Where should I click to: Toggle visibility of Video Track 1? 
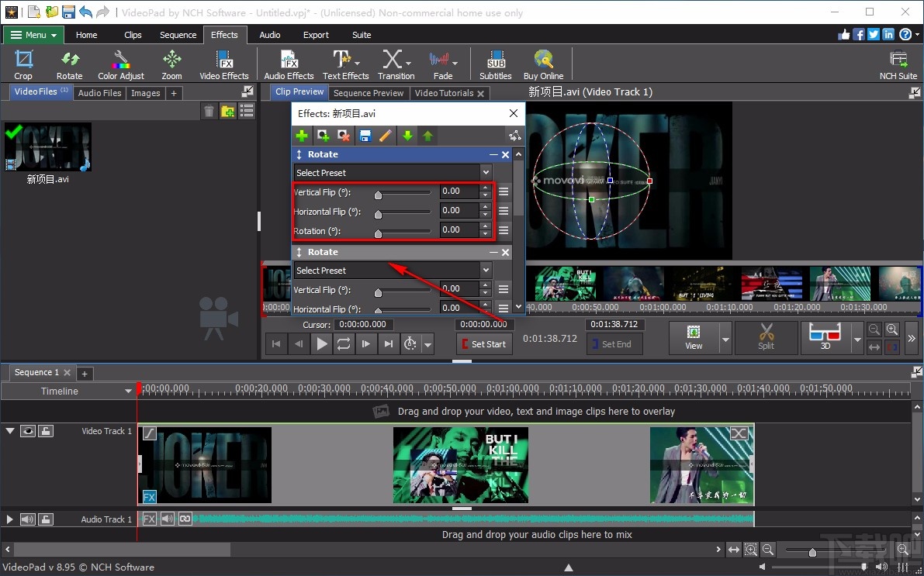tap(28, 431)
